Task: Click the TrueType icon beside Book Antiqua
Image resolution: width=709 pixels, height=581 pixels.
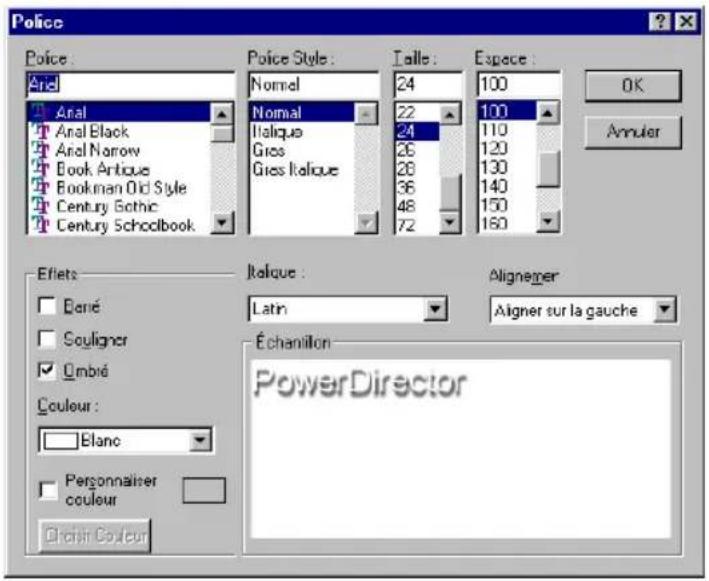Action: (42, 169)
